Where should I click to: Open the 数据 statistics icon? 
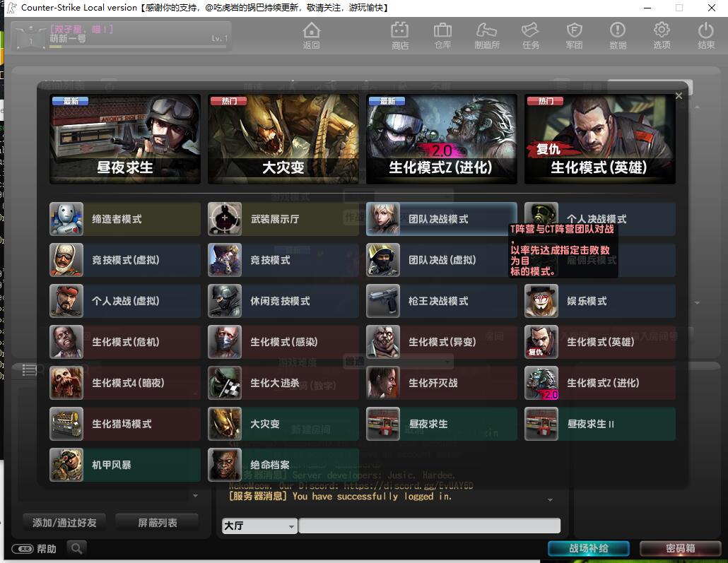point(618,35)
